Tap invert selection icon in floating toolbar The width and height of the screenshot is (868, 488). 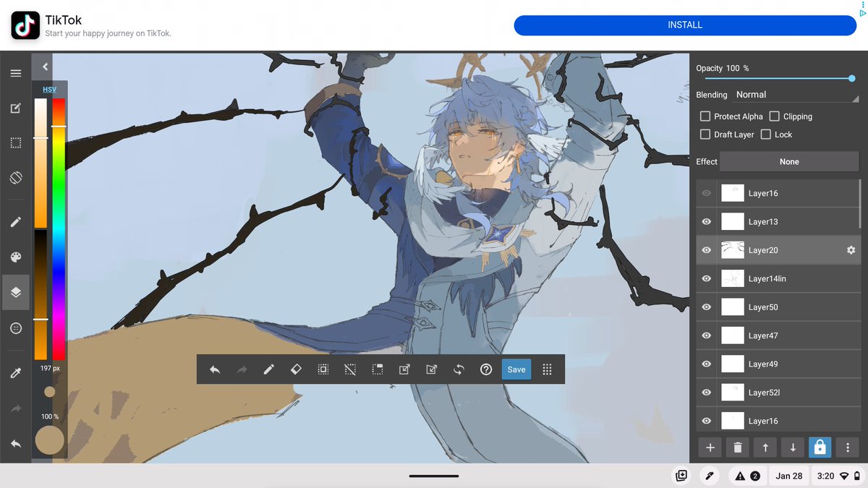pyautogui.click(x=378, y=369)
